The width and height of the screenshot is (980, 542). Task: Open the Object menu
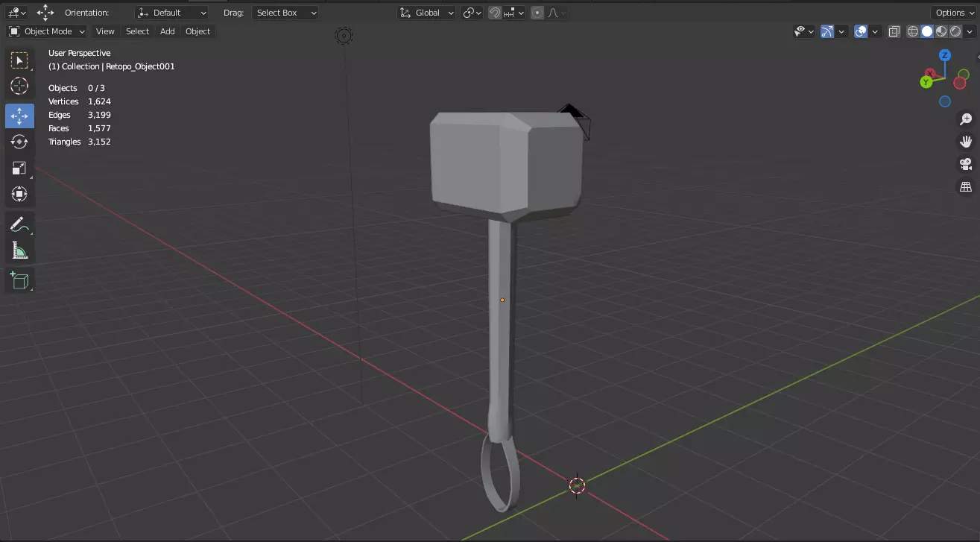[x=198, y=31]
